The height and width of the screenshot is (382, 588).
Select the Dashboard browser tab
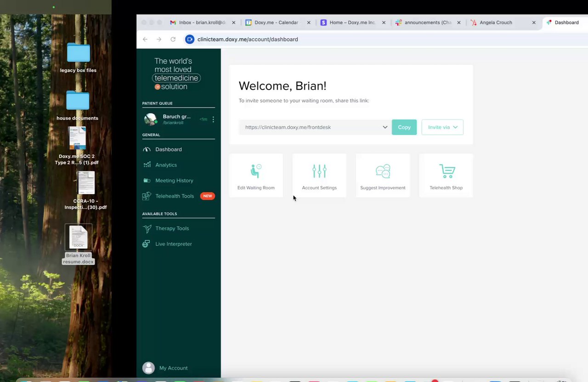point(566,23)
